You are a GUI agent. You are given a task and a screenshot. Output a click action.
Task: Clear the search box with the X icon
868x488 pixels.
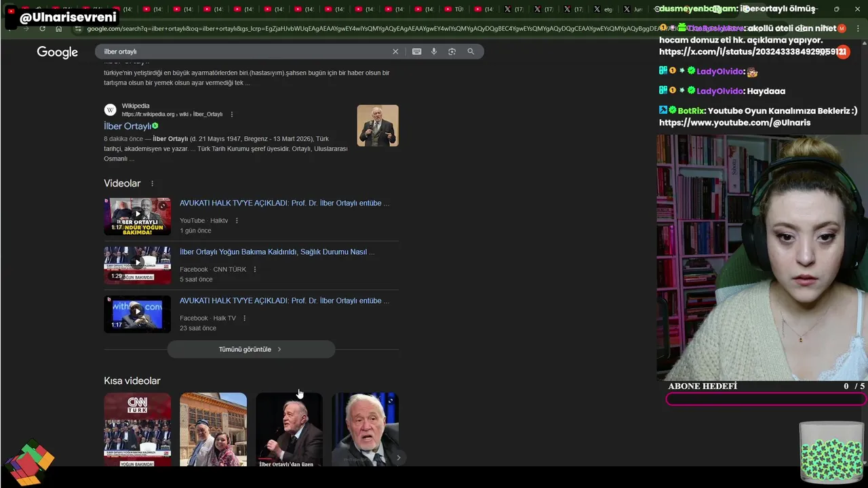(x=395, y=52)
